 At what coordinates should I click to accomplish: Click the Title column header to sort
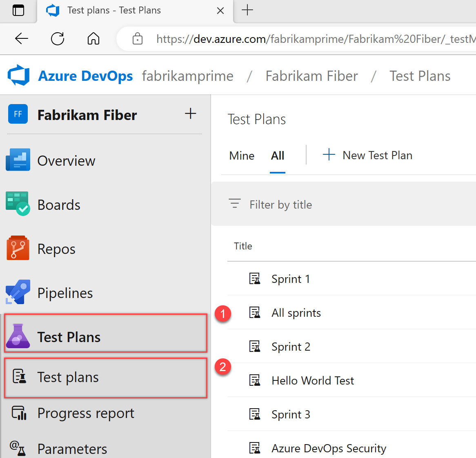[x=243, y=246]
